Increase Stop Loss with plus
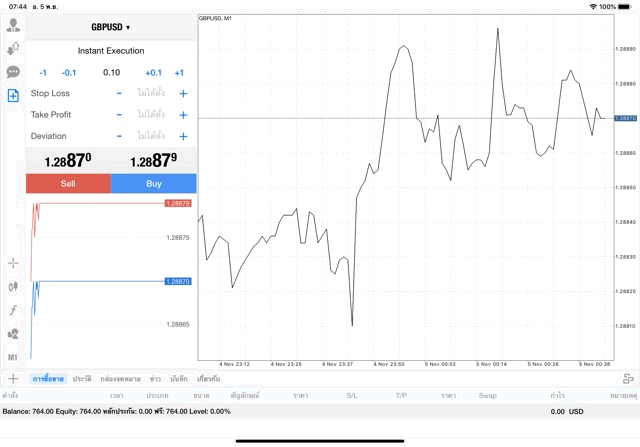This screenshot has width=640, height=447. click(183, 93)
